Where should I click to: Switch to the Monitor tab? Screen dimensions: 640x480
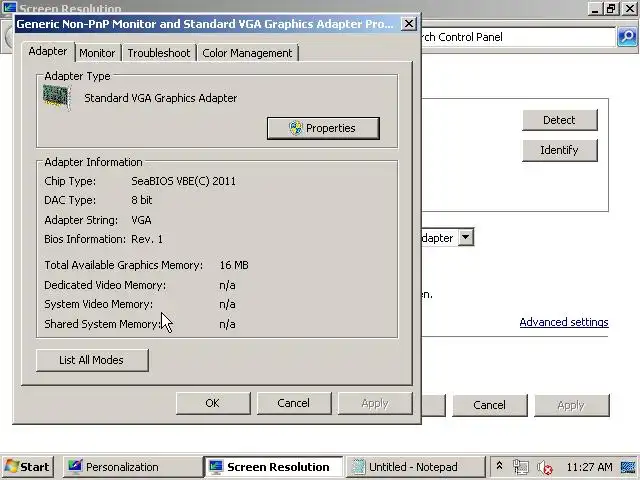pyautogui.click(x=97, y=53)
